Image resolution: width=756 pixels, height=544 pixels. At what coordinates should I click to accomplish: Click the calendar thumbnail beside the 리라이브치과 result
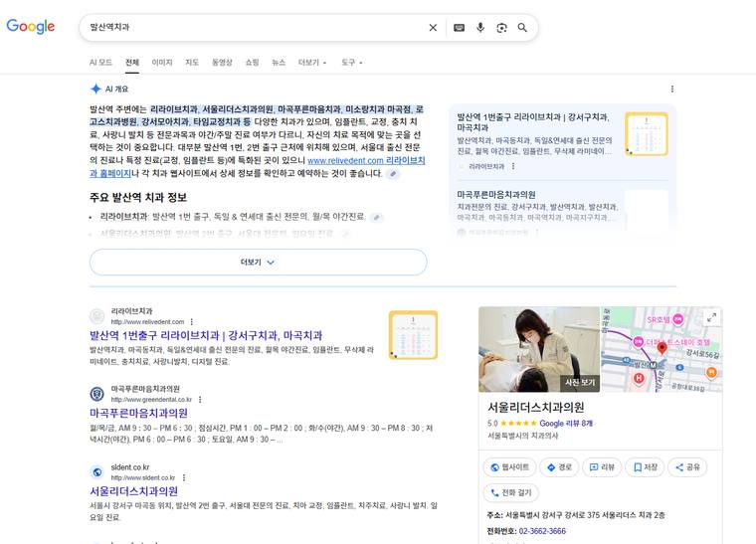(x=413, y=335)
